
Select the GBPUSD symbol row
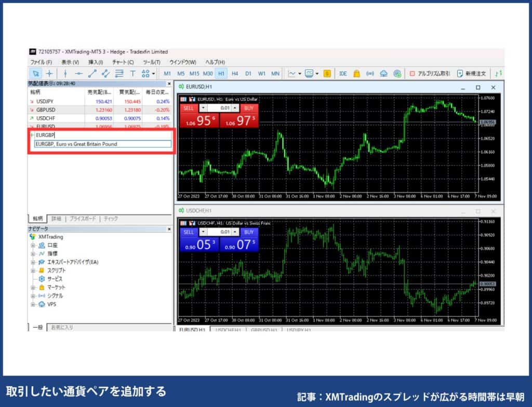[x=100, y=110]
